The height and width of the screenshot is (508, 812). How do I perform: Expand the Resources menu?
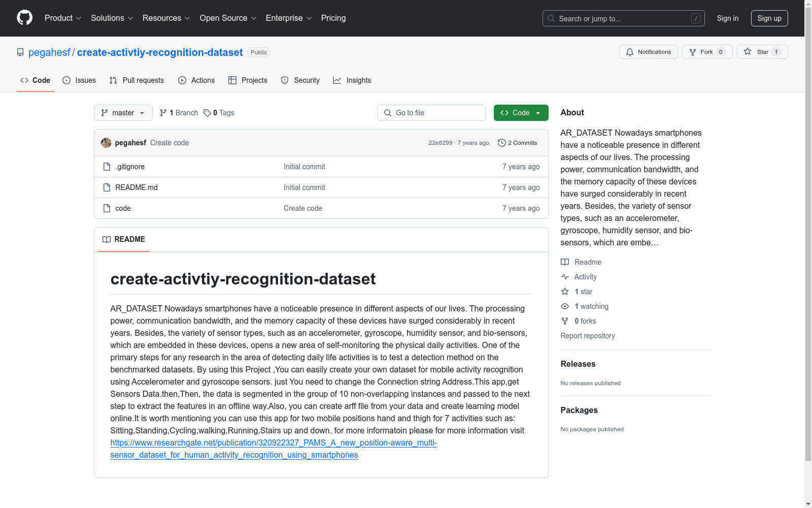[x=166, y=18]
